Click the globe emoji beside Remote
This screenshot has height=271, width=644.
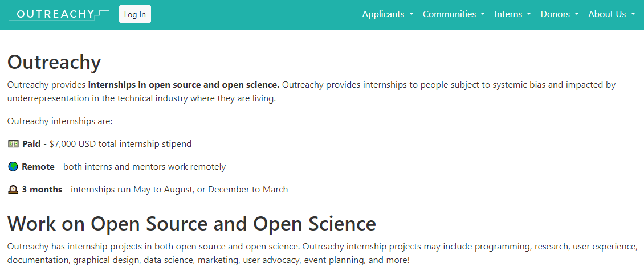tap(14, 167)
